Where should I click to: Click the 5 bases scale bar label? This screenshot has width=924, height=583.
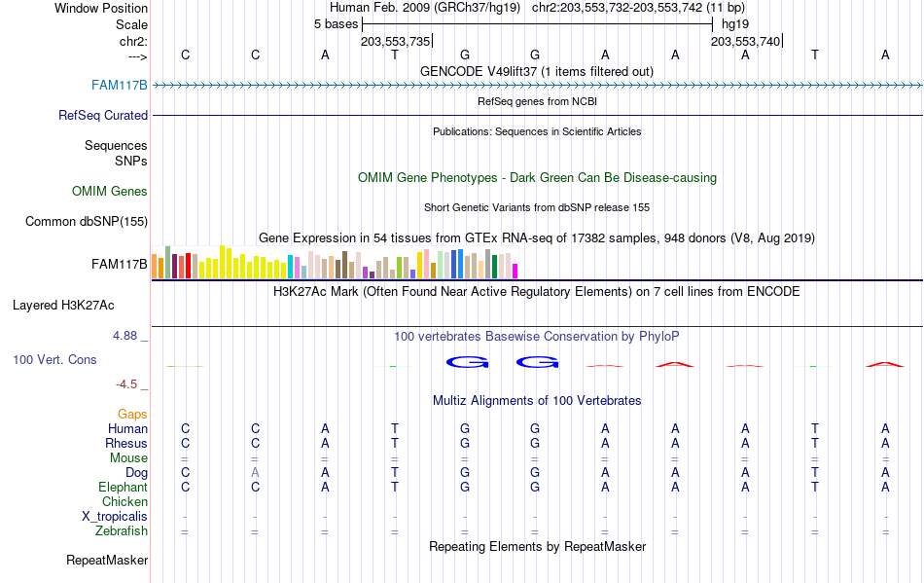(336, 24)
